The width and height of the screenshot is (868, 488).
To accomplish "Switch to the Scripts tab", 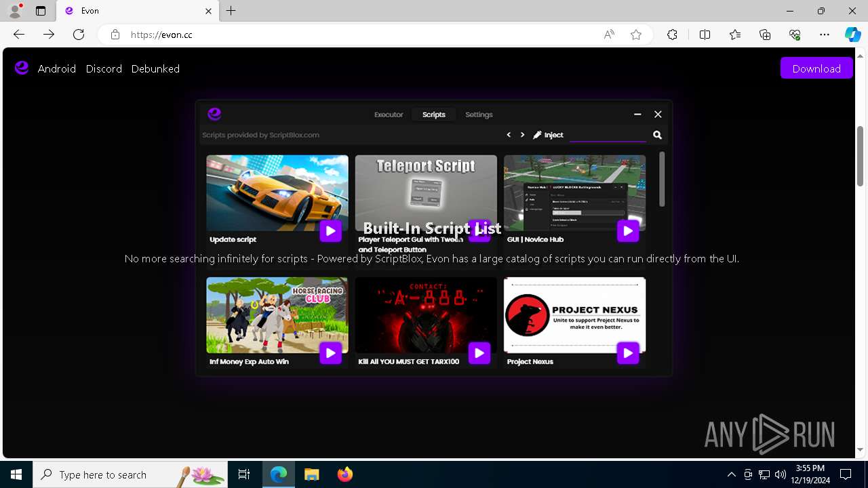I will tap(434, 115).
